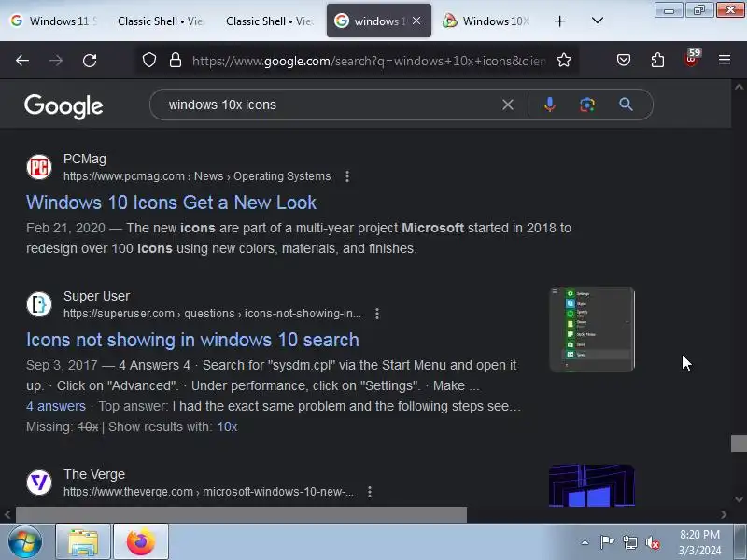Go back to the previous page
This screenshot has height=560, width=747.
coord(22,61)
